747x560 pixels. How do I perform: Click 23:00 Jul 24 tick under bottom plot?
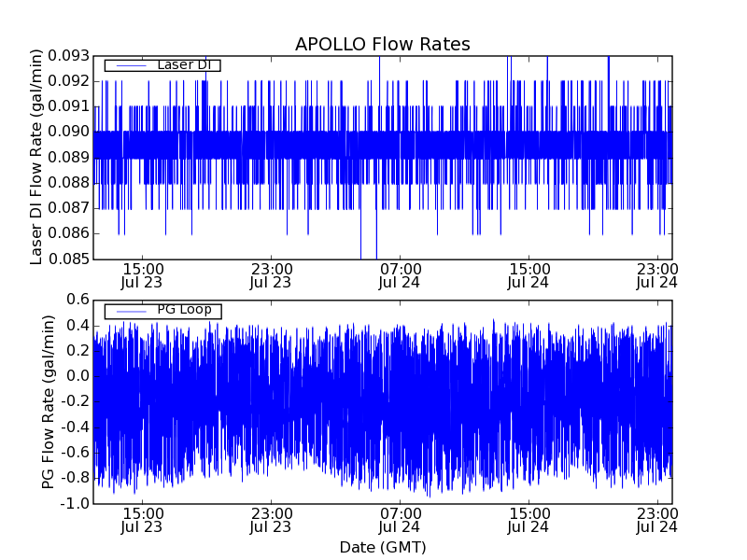[657, 520]
